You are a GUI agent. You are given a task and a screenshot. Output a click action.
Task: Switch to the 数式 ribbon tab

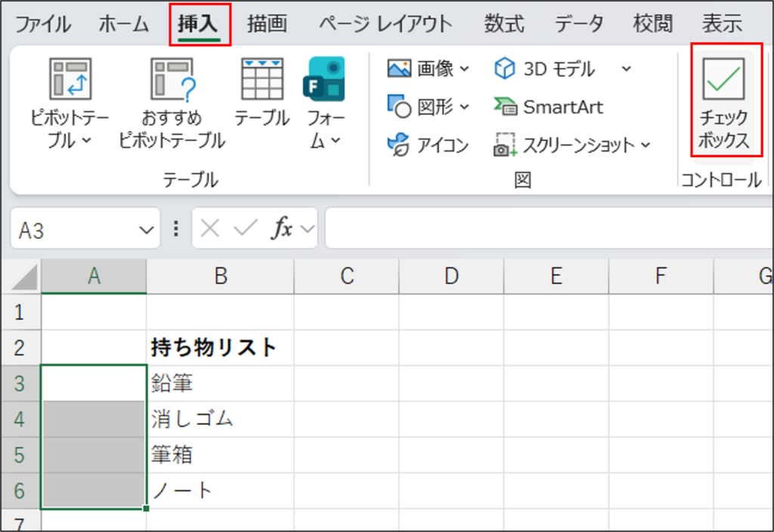tap(503, 23)
